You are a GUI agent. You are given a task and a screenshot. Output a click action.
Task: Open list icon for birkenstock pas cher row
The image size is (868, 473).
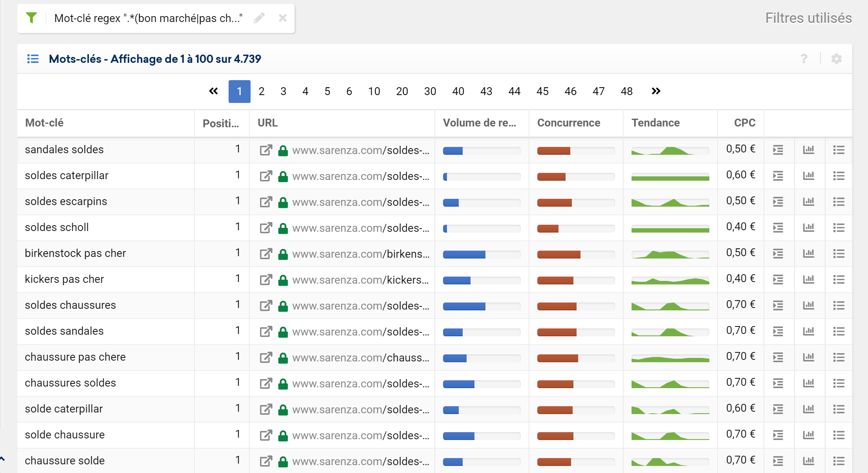coord(839,254)
